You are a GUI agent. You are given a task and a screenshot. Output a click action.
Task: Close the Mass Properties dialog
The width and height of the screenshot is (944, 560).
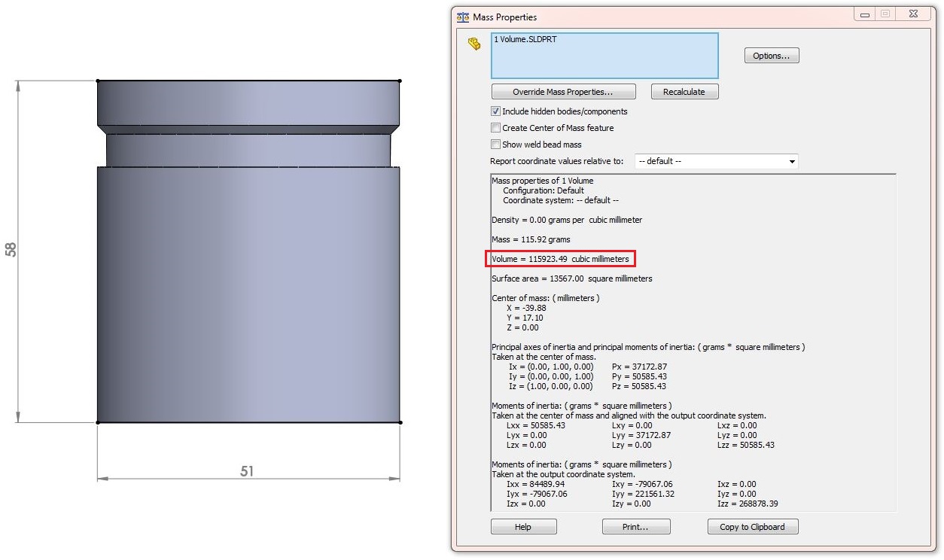913,14
